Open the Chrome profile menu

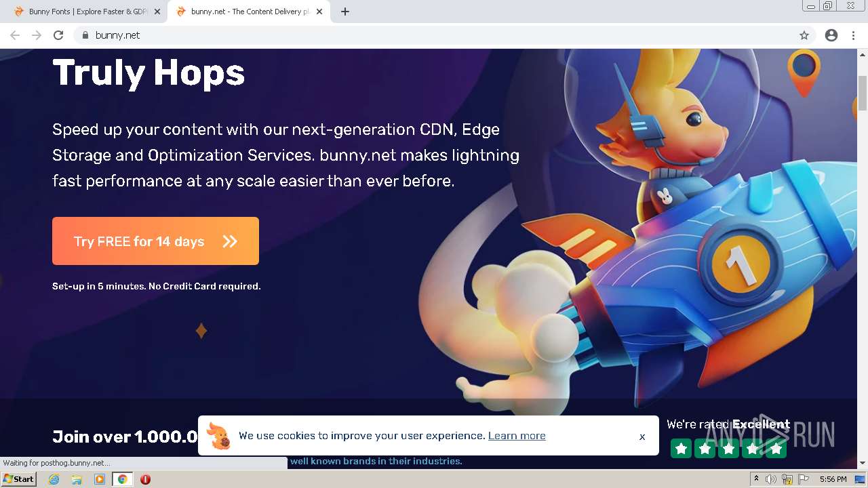point(831,35)
